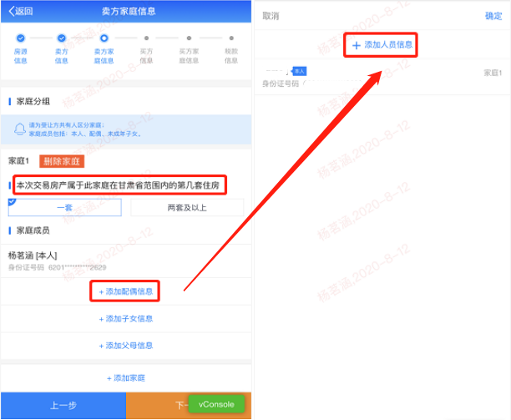Click the notification bell icon in the hint box

[19, 129]
